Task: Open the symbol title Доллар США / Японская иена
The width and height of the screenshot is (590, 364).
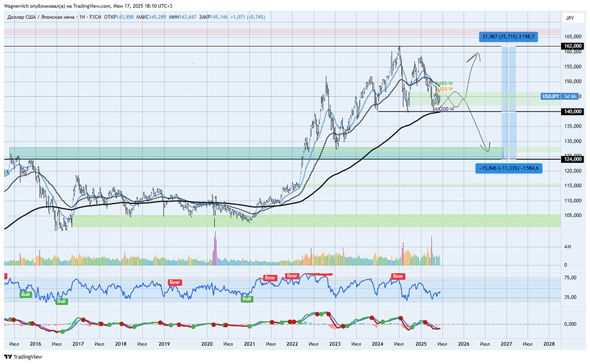Action: pos(41,17)
